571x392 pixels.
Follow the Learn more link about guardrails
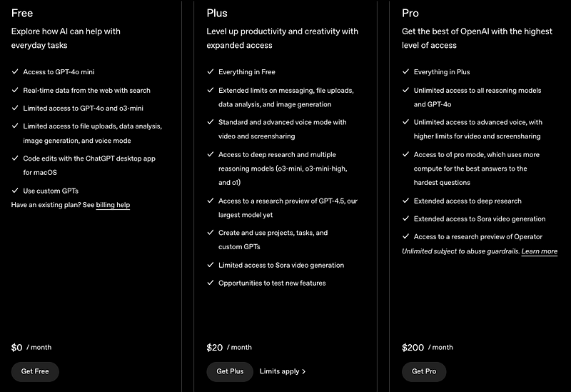(x=540, y=251)
